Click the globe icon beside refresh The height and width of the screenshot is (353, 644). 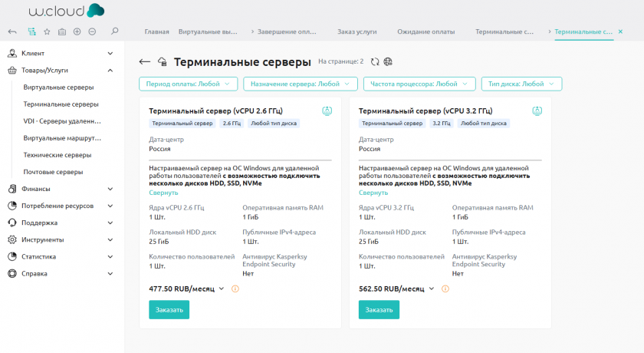click(388, 61)
